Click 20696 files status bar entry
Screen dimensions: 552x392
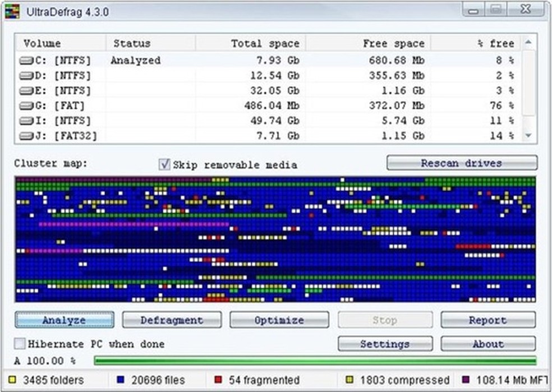[158, 380]
